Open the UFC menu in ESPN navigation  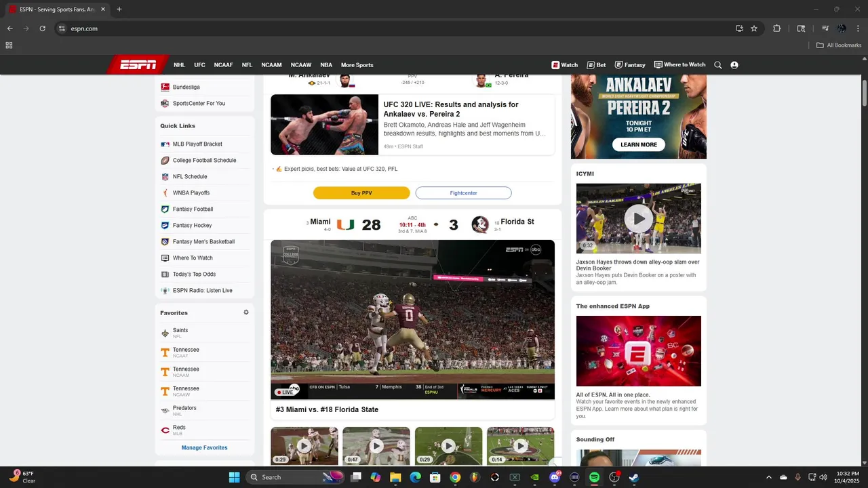(x=199, y=65)
